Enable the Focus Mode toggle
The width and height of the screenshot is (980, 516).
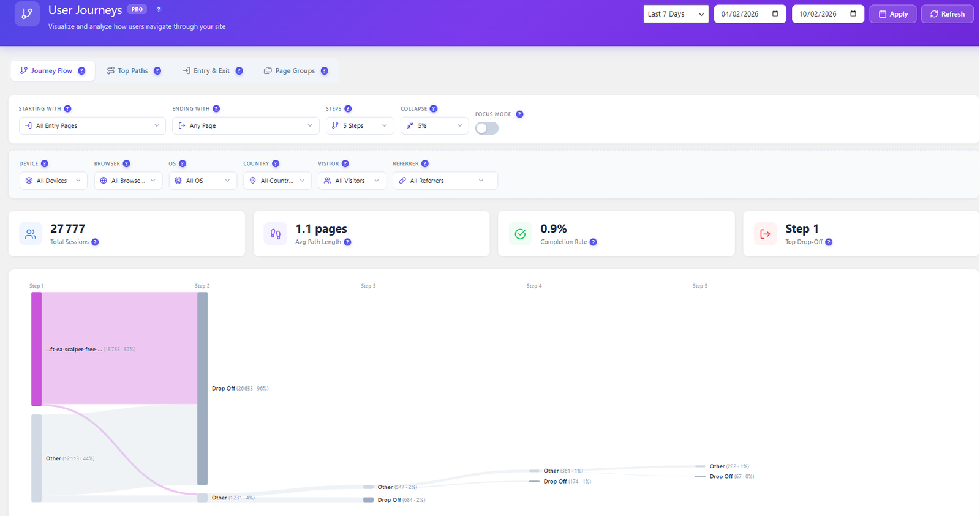[x=487, y=129]
